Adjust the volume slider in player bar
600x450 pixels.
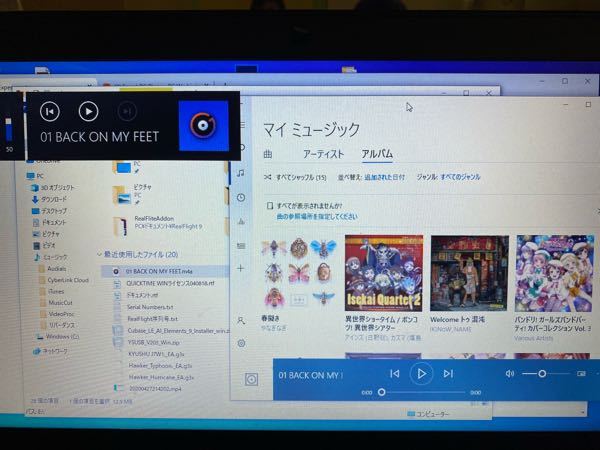[541, 373]
